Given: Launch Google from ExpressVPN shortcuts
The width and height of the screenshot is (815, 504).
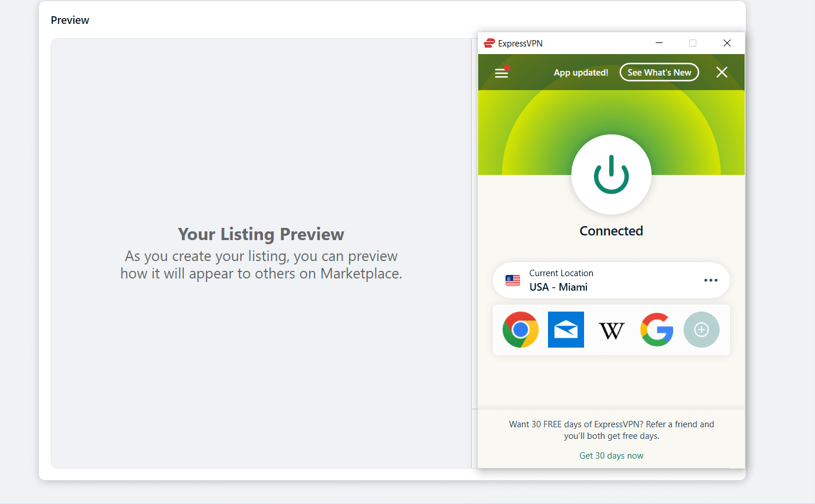Looking at the screenshot, I should pyautogui.click(x=656, y=329).
